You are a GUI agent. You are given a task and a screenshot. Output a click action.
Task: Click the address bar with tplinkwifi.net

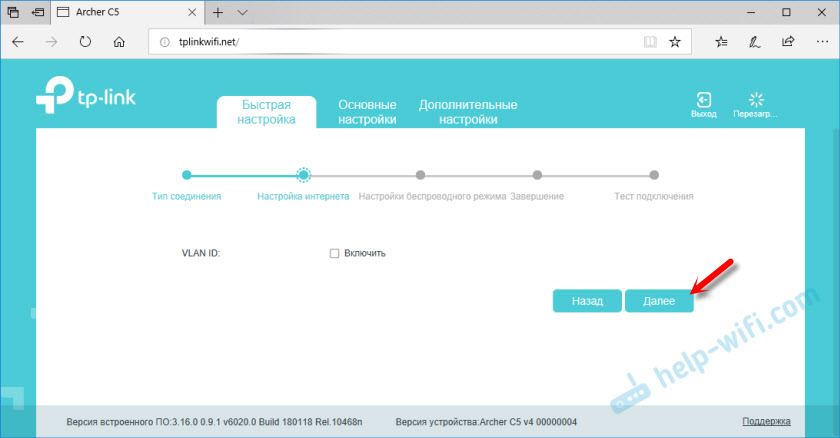coord(400,42)
